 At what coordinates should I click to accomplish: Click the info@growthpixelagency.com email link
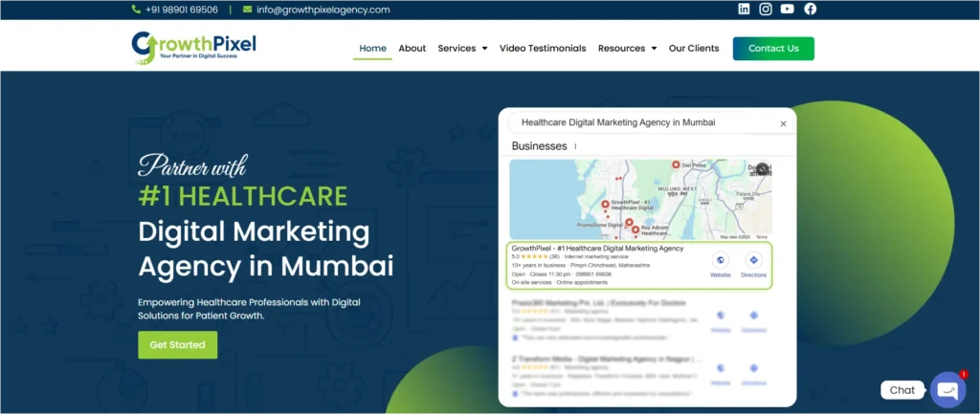point(323,10)
